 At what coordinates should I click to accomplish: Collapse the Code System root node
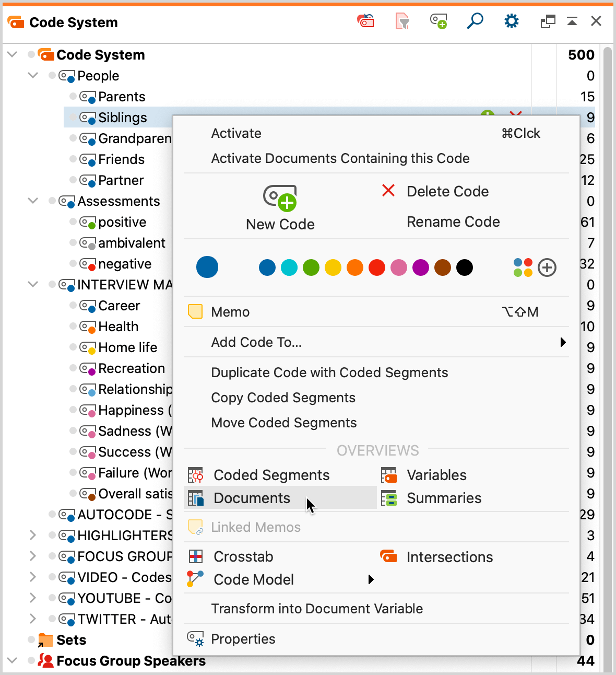(12, 54)
